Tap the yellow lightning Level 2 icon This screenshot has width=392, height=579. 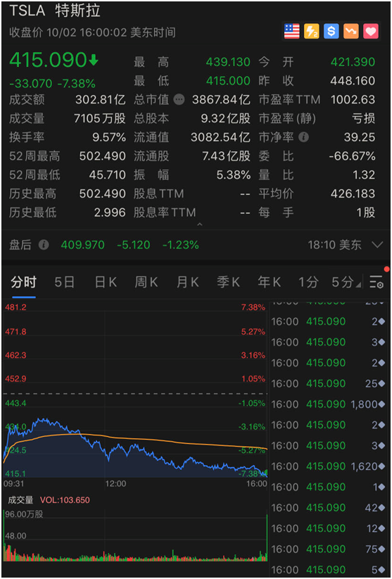click(x=312, y=32)
